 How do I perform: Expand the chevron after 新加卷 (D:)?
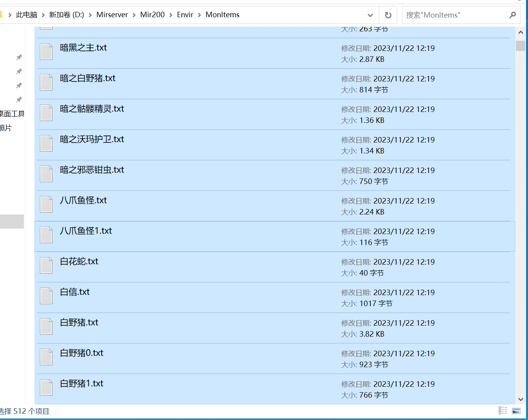click(x=90, y=15)
